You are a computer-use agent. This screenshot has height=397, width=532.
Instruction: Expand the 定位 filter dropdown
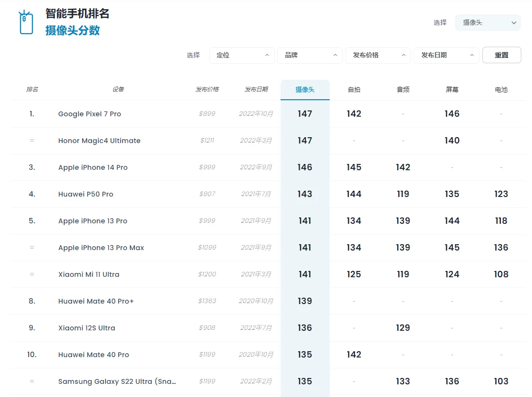pyautogui.click(x=242, y=55)
